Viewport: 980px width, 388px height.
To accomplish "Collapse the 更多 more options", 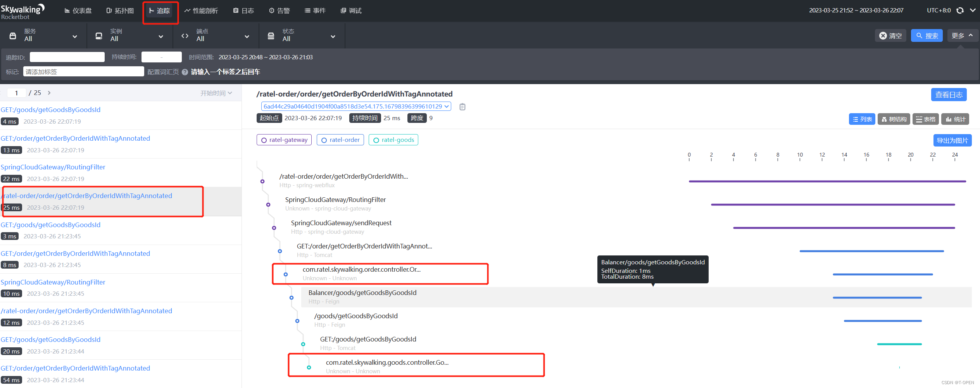I will pos(963,36).
